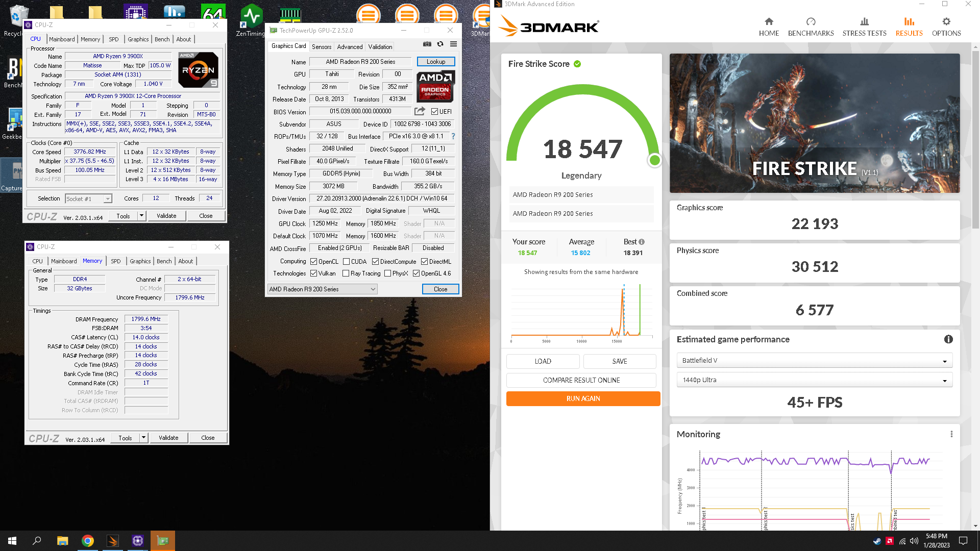Toggle the Ray Tracing checkbox
The width and height of the screenshot is (980, 551).
(x=346, y=273)
